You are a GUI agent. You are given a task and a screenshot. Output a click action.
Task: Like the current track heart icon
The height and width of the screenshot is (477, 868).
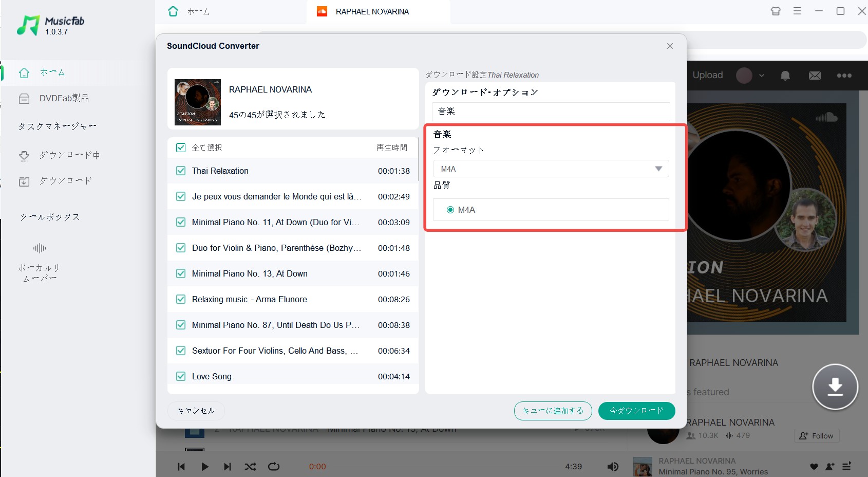[814, 467]
